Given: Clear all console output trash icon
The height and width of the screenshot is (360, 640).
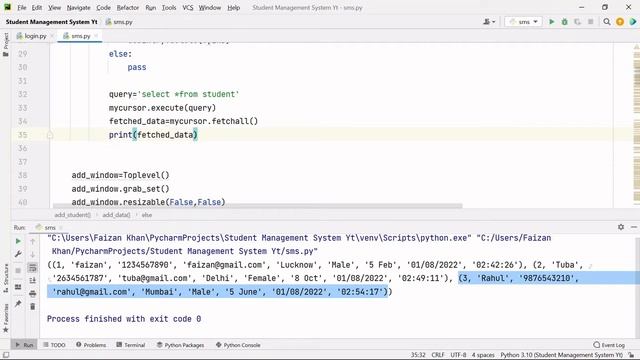Looking at the screenshot, I should click(33, 307).
